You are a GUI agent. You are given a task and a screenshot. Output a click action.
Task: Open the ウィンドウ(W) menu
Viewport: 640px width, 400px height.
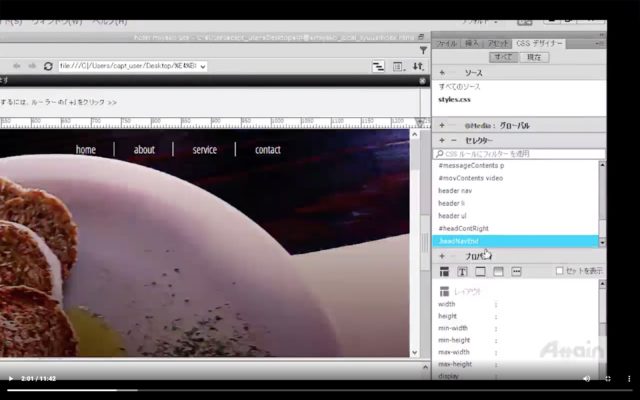(57, 22)
